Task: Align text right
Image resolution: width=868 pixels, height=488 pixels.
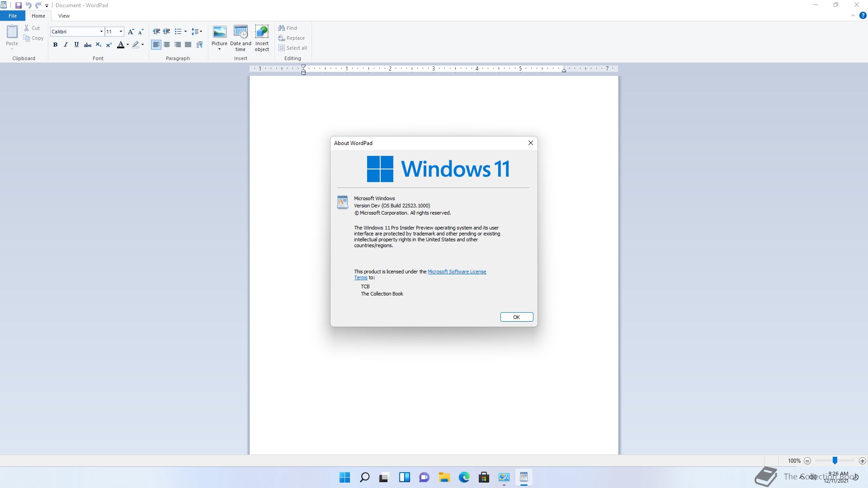Action: 178,45
